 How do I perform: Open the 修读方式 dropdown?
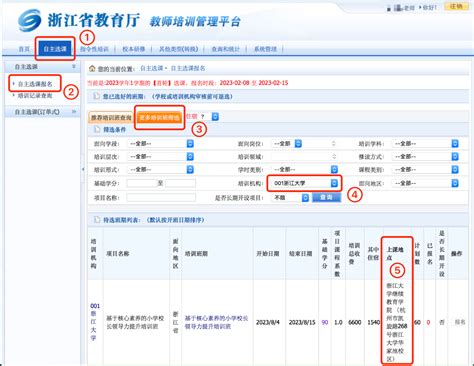click(426, 157)
